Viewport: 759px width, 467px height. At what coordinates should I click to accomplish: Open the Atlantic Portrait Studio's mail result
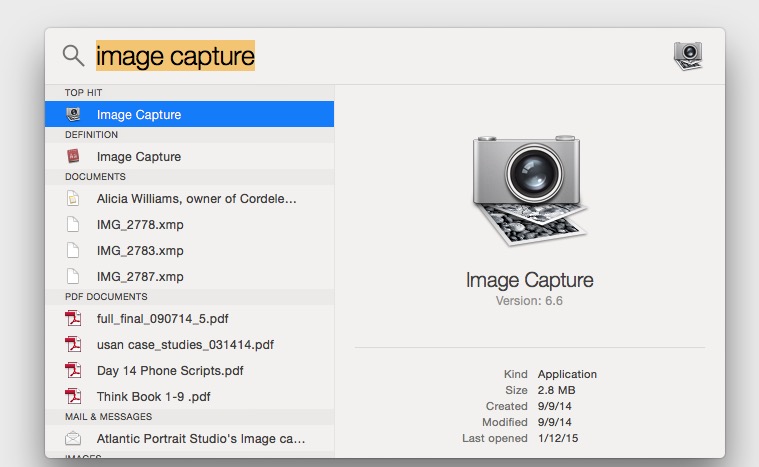pos(189,438)
